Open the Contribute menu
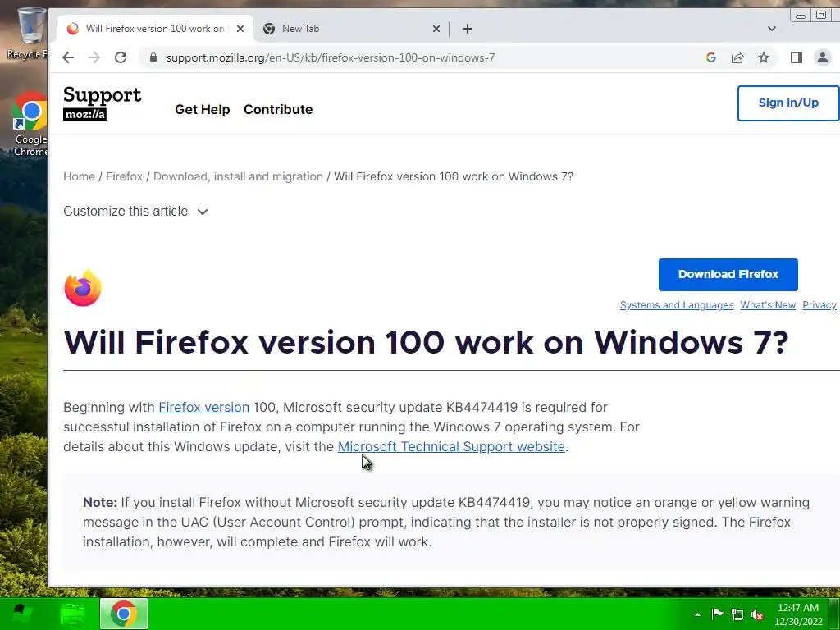 278,109
